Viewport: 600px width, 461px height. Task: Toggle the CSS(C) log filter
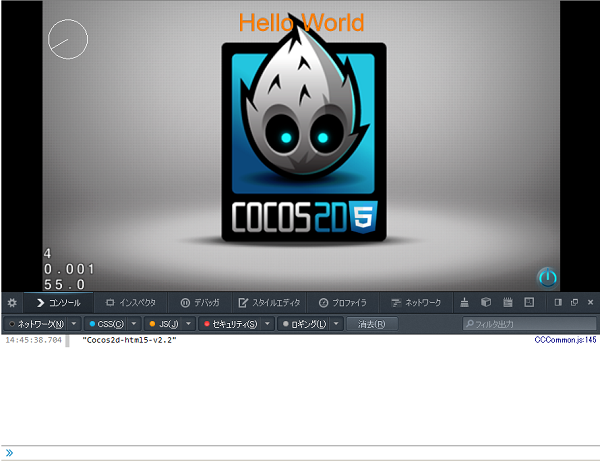(x=106, y=324)
